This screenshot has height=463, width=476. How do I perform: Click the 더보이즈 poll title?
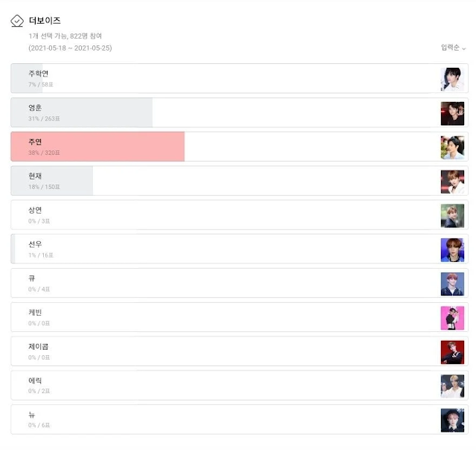coord(45,21)
